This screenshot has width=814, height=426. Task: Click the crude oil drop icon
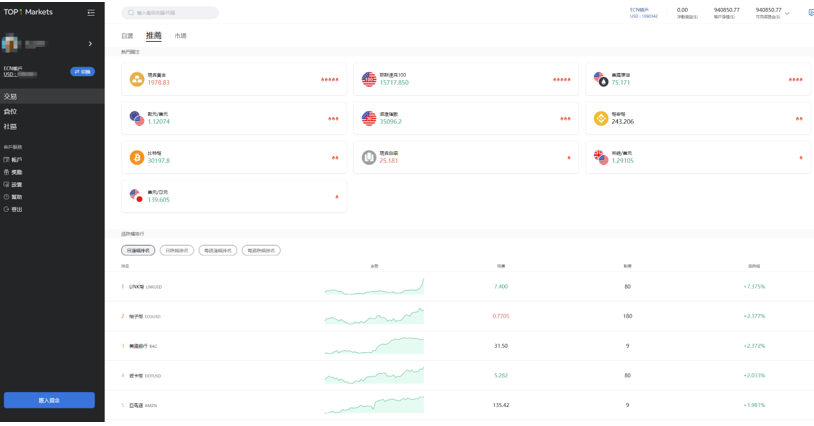pos(601,79)
